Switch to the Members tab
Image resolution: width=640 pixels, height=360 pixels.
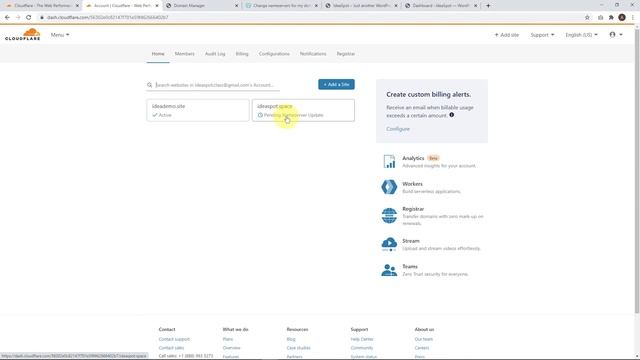(x=184, y=54)
